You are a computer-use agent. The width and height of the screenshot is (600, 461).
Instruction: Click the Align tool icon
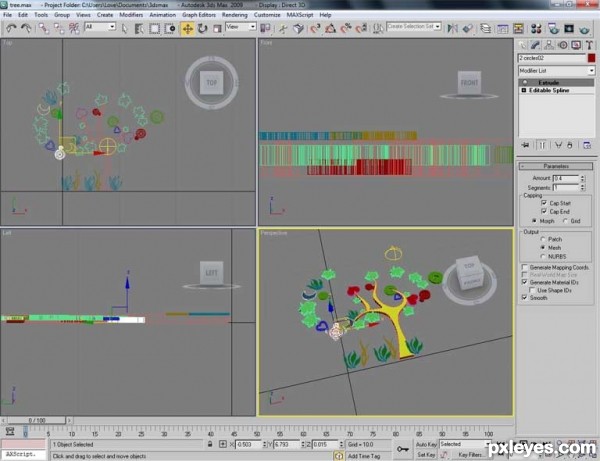tap(468, 29)
